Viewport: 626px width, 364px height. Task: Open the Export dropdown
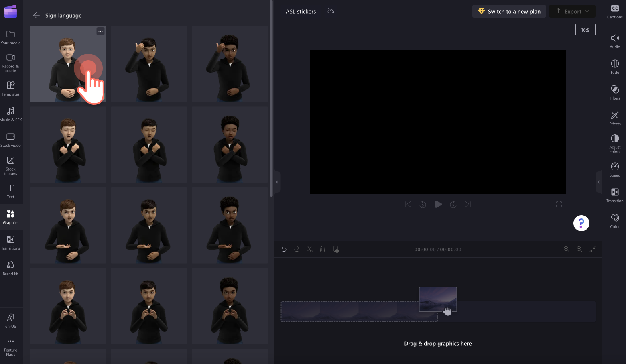tap(572, 11)
